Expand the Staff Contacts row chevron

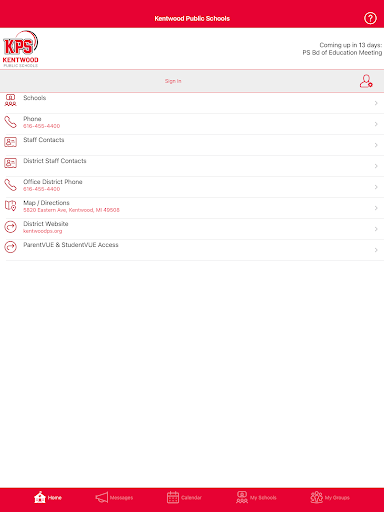(x=376, y=145)
